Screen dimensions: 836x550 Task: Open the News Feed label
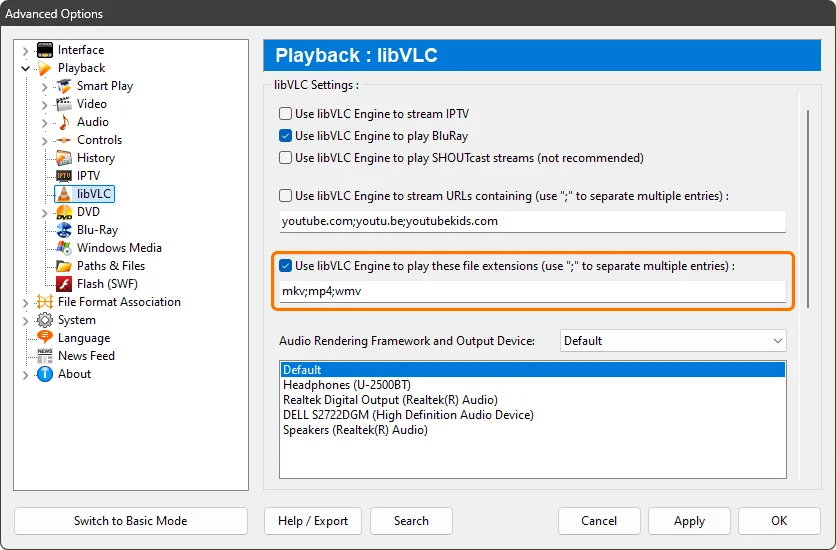tap(86, 356)
